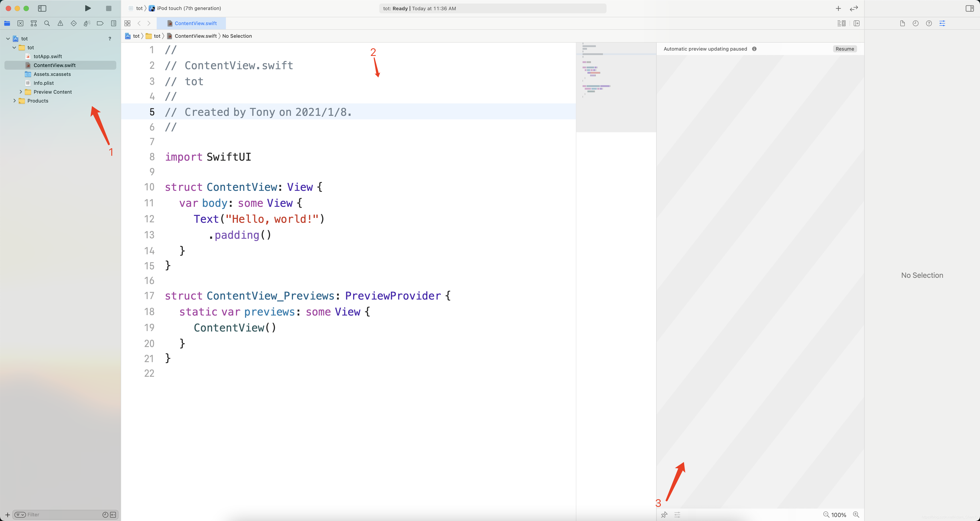This screenshot has width=980, height=521.
Task: Resume the automatic preview
Action: [x=844, y=49]
